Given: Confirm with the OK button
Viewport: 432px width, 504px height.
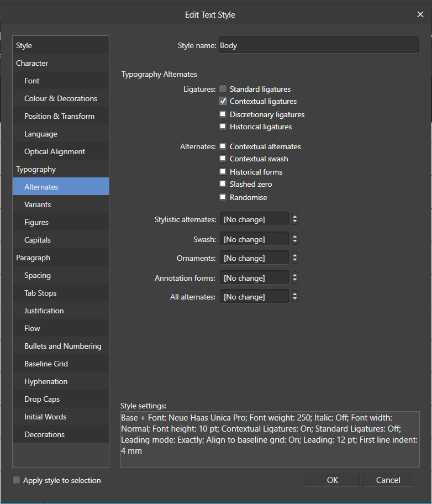Looking at the screenshot, I should coord(333,480).
